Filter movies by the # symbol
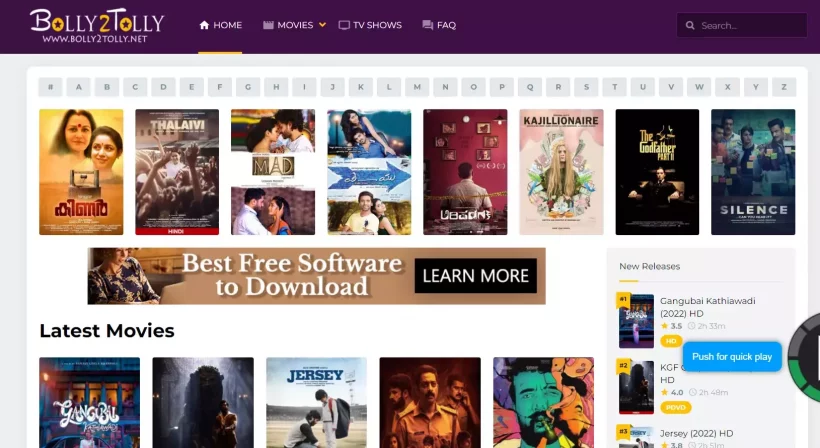The width and height of the screenshot is (820, 448). [x=51, y=86]
